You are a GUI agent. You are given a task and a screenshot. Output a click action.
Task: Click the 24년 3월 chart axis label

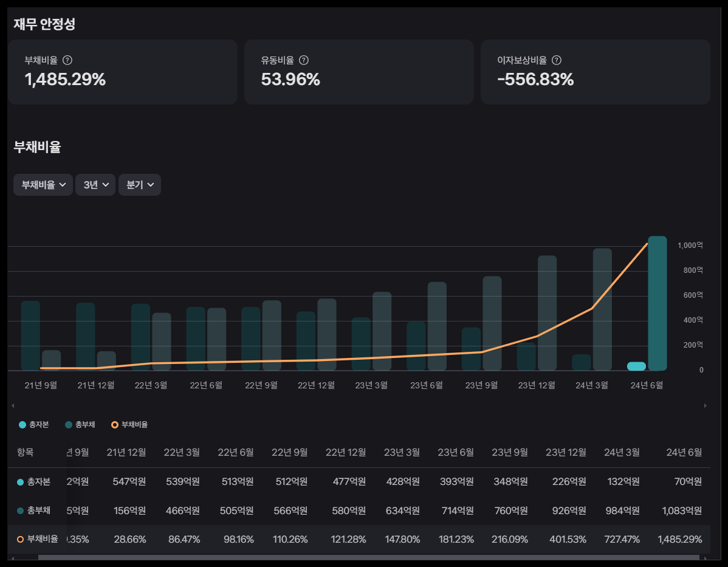tap(591, 385)
